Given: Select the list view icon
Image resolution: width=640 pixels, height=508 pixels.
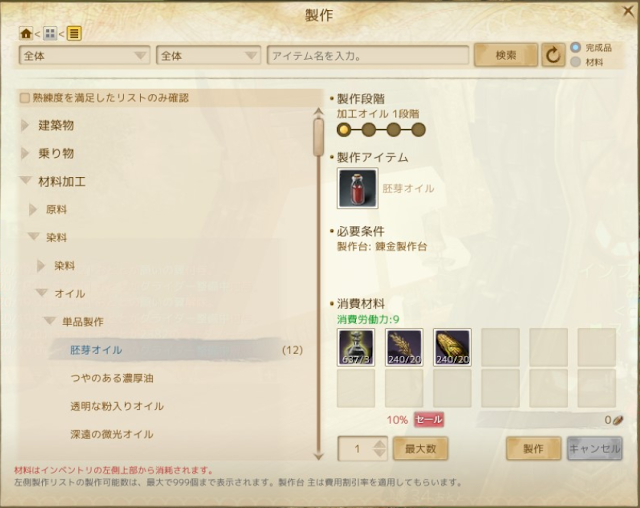Looking at the screenshot, I should pos(74,33).
